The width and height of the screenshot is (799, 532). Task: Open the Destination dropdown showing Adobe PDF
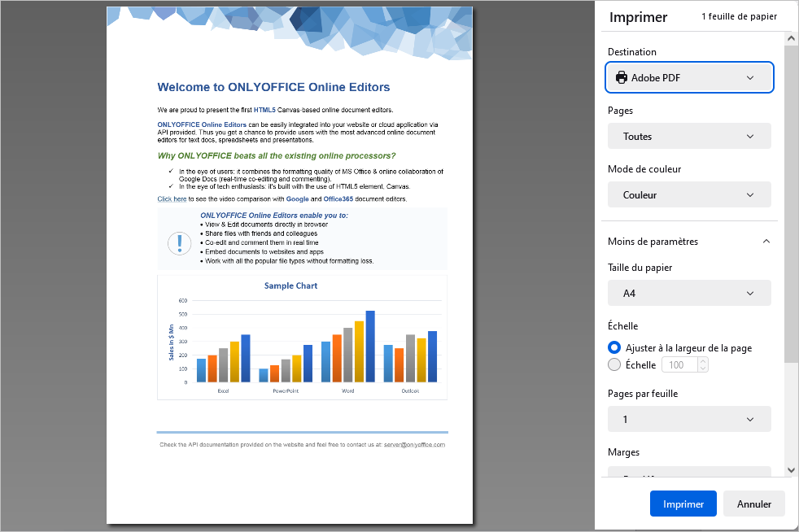click(689, 78)
